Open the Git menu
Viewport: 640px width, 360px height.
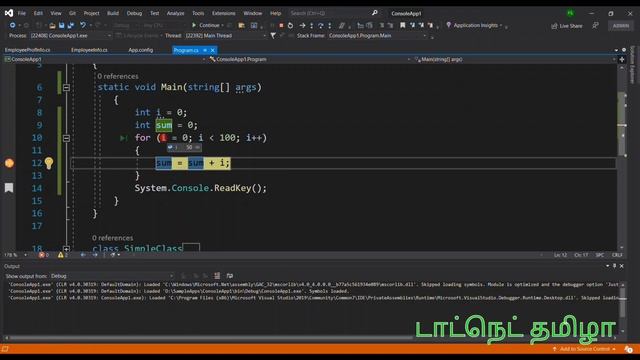pyautogui.click(x=72, y=13)
